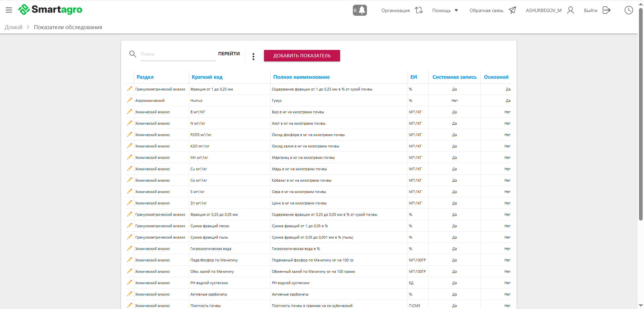
Task: Open the three-dot options menu
Action: [x=253, y=56]
